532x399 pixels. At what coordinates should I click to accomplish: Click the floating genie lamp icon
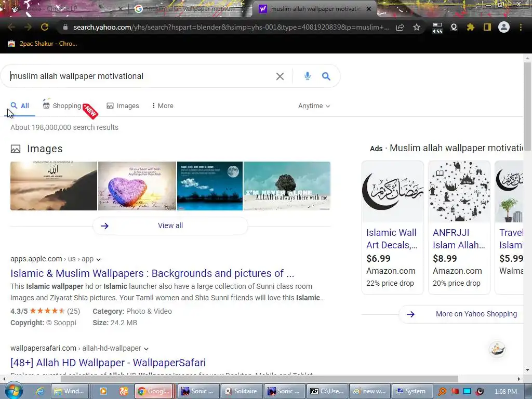[497, 349]
